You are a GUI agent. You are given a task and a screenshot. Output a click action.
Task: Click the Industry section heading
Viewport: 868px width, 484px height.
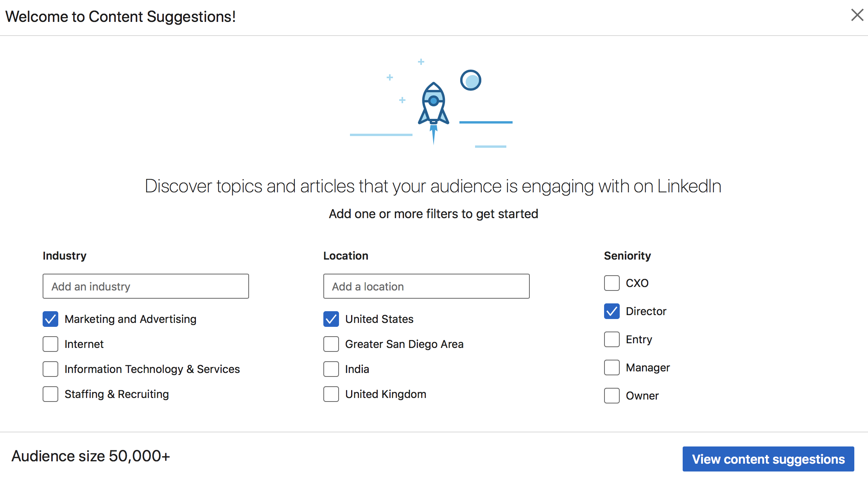(64, 256)
